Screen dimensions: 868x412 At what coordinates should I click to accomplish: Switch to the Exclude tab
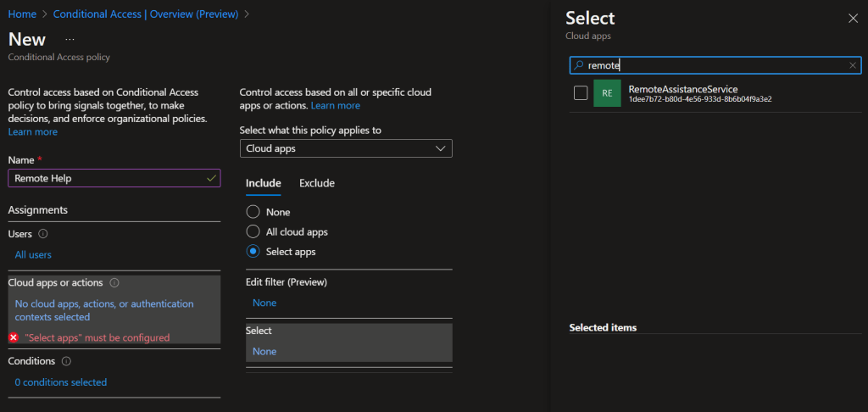point(317,183)
